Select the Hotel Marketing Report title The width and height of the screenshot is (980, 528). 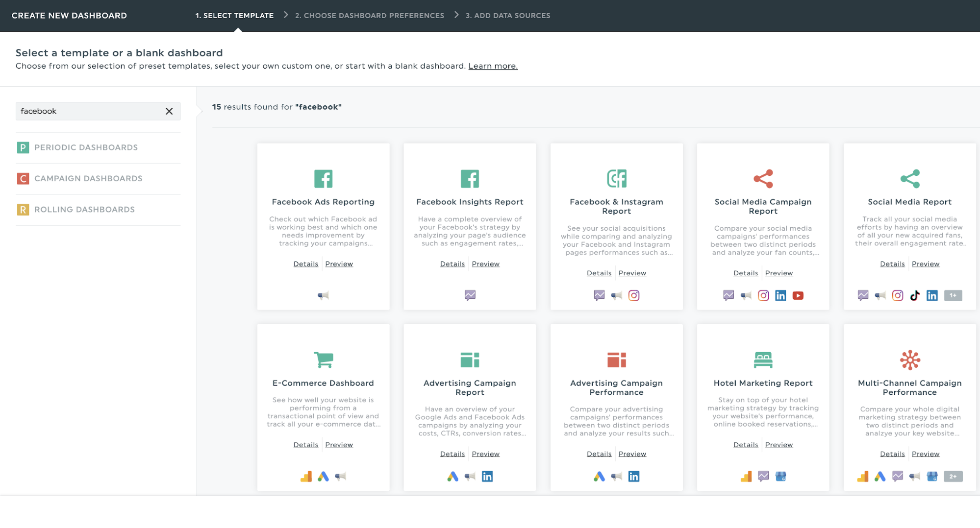763,383
